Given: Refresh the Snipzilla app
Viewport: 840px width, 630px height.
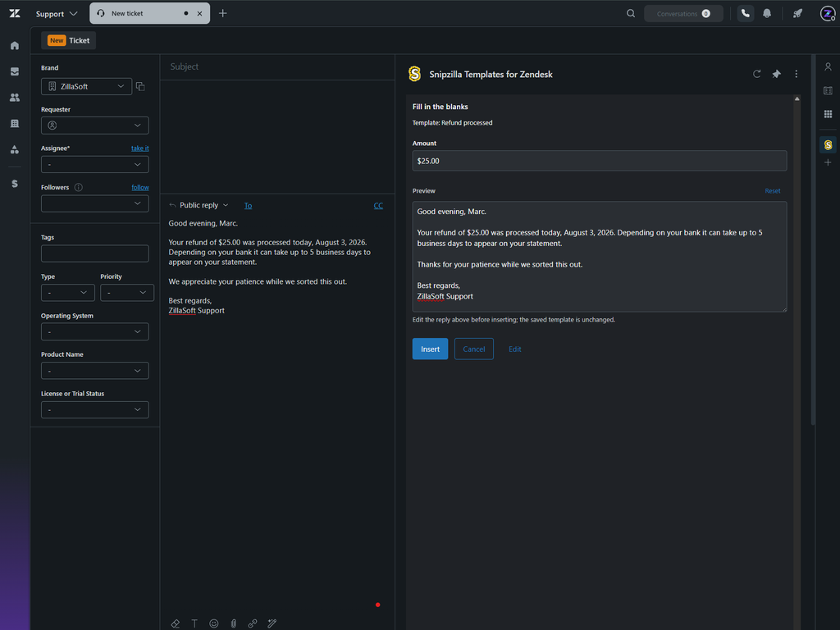Looking at the screenshot, I should pyautogui.click(x=756, y=74).
